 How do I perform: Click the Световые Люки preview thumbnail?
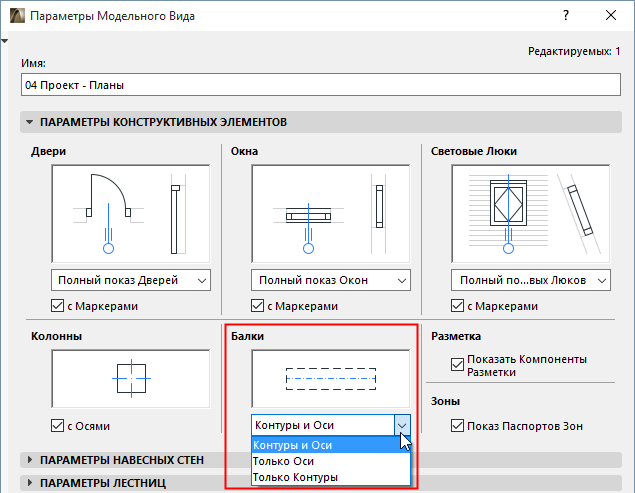[531, 213]
